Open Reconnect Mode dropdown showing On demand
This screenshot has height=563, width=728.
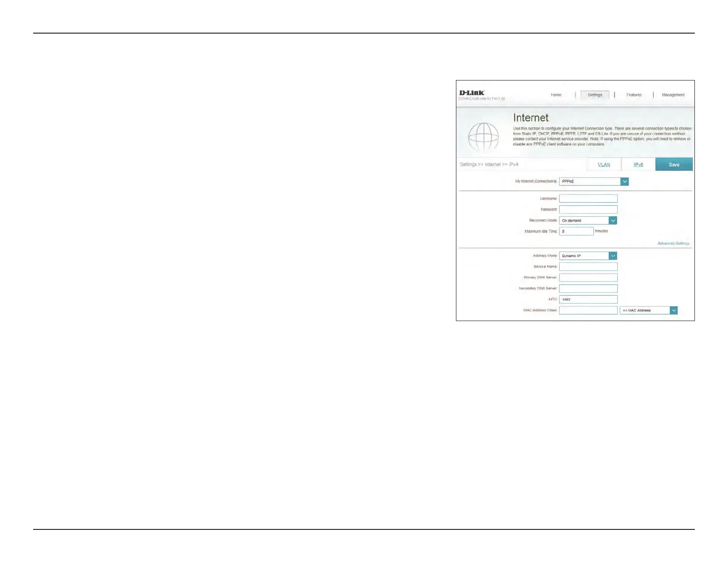tap(588, 220)
